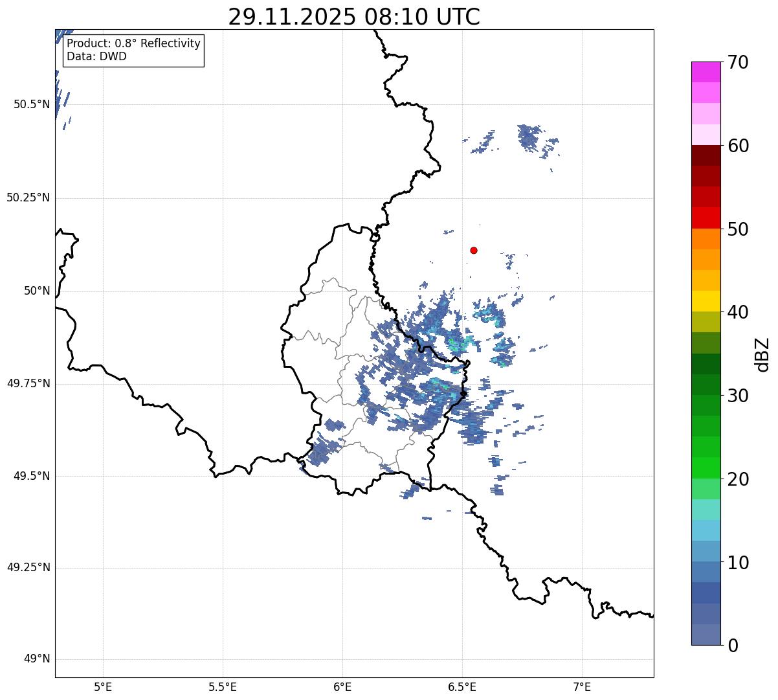
Task: Click the 6.5°E longitude label
Action: (x=462, y=686)
